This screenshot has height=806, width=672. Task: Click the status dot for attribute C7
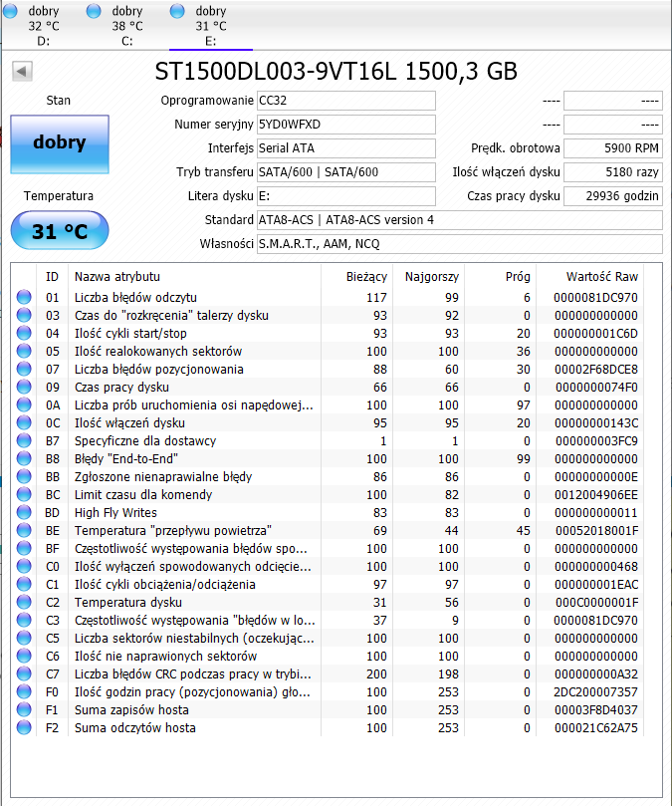click(x=24, y=673)
